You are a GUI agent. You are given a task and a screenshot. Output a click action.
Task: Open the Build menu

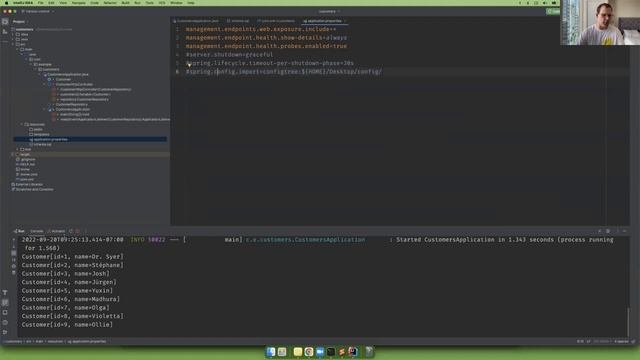point(125,3)
